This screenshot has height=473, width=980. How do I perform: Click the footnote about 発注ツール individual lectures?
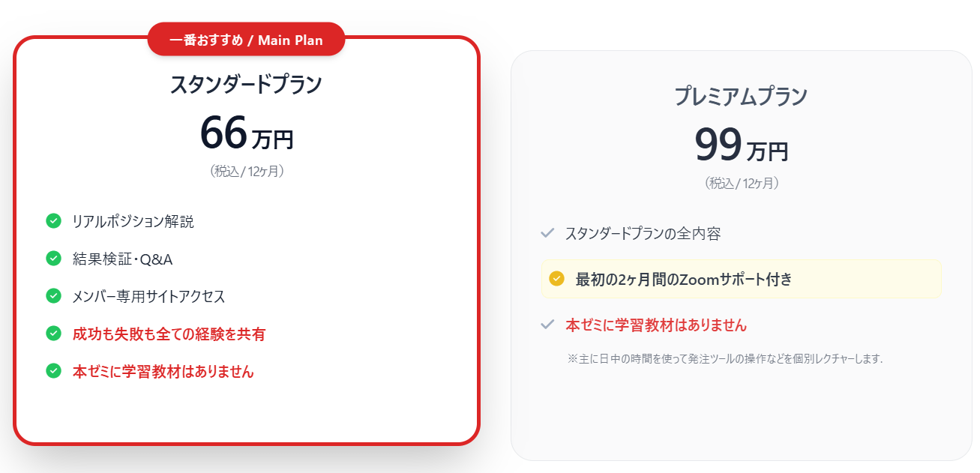pos(725,358)
